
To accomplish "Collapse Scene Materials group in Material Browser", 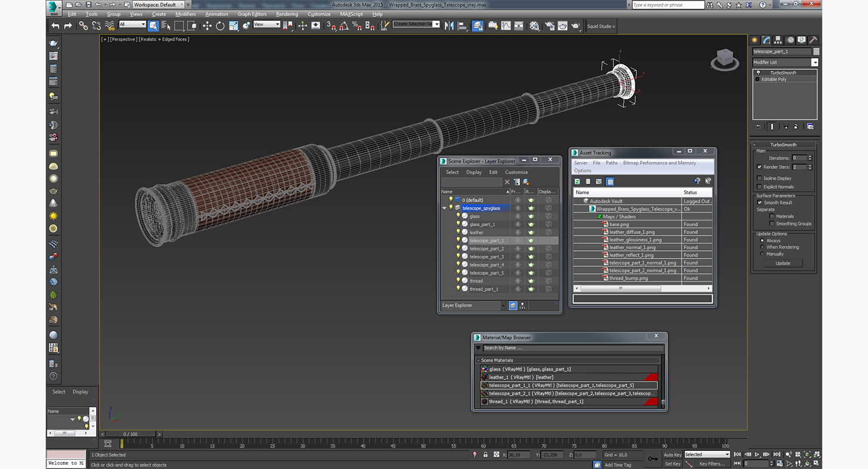I will click(x=479, y=361).
